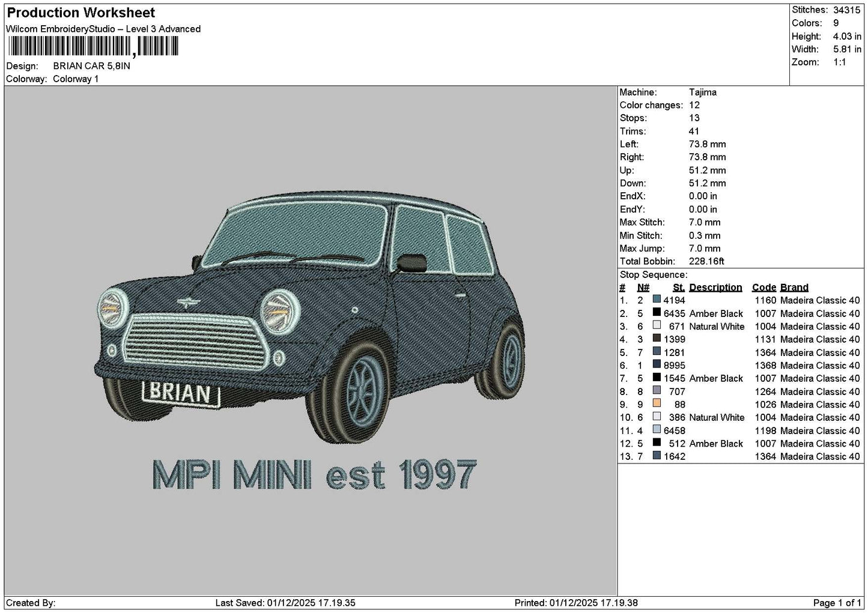Click code 1026 in the stop sequence
This screenshot has height=613, width=868.
coord(766,404)
